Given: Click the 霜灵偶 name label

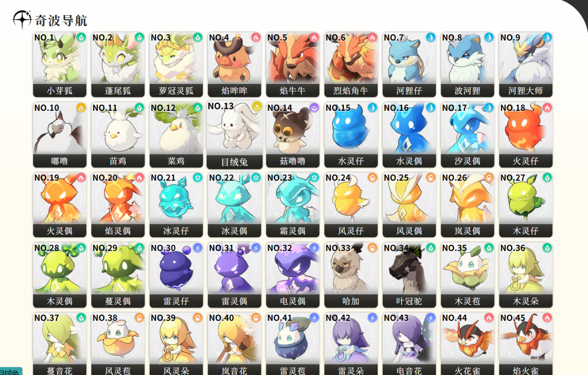Looking at the screenshot, I should pos(293,231).
